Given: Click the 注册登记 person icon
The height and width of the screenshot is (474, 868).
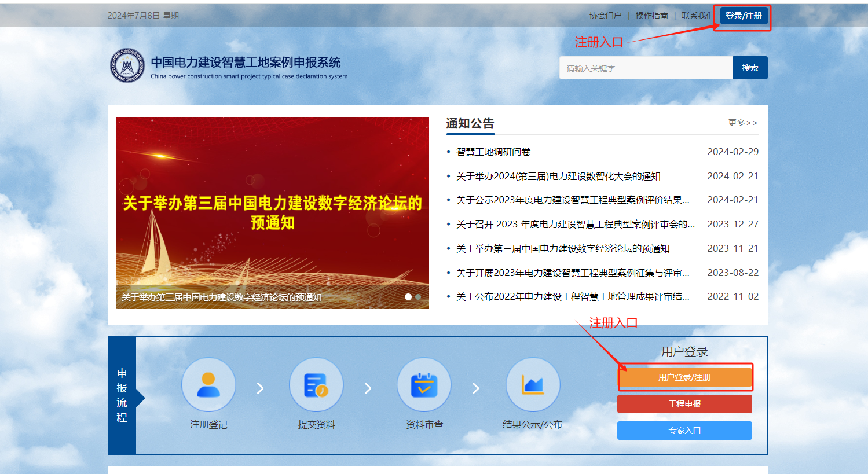Looking at the screenshot, I should (x=208, y=385).
